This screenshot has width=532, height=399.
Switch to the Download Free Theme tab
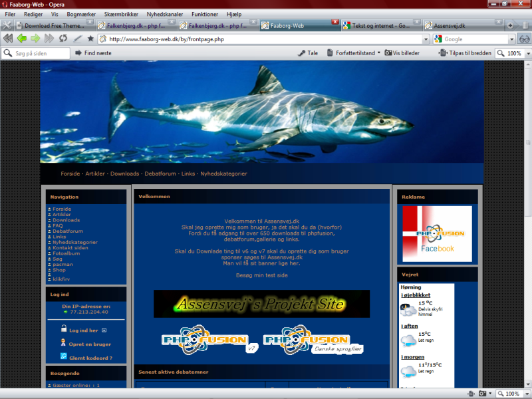[55, 26]
